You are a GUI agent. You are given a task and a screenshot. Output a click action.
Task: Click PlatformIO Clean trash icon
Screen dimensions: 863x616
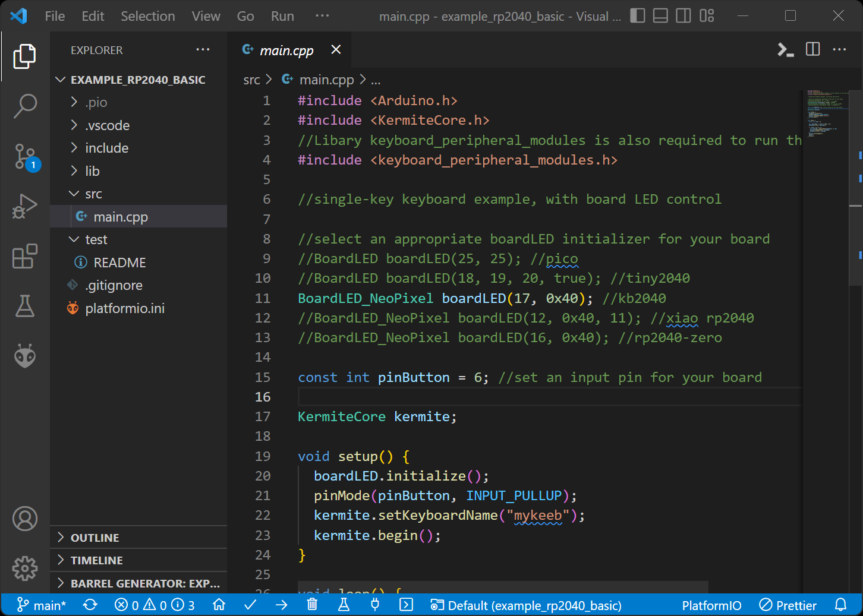coord(312,605)
